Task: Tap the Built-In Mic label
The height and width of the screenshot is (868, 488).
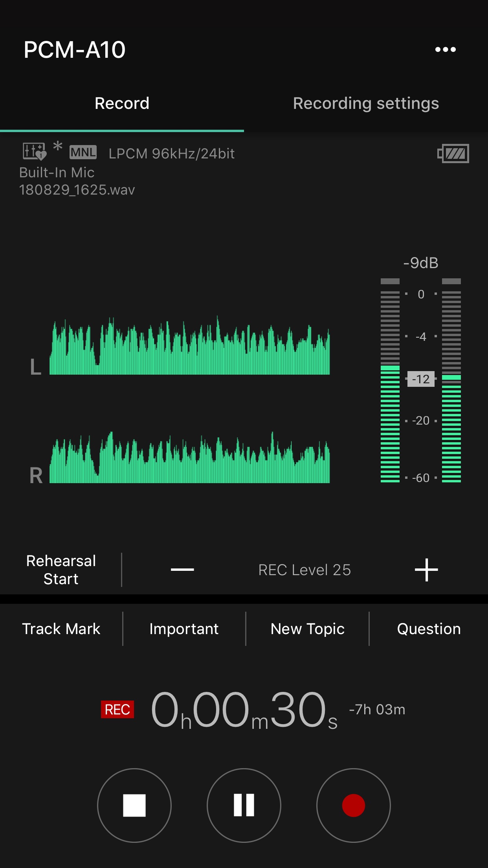Action: pyautogui.click(x=57, y=173)
